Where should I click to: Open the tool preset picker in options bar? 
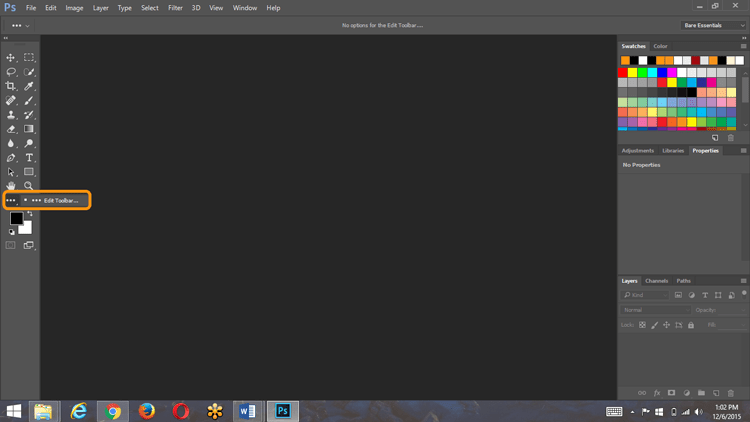pyautogui.click(x=20, y=25)
